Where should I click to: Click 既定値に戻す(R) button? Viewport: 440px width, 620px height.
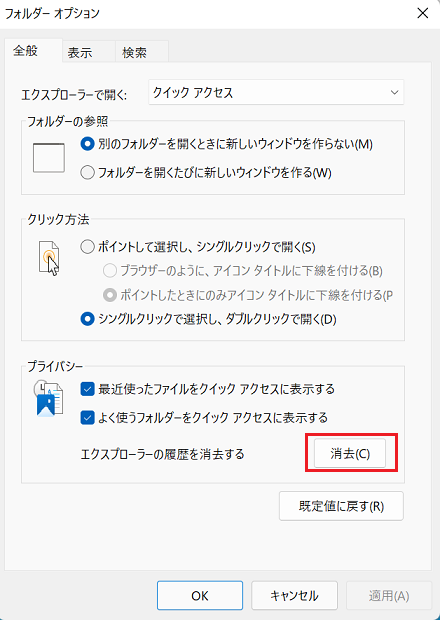[341, 506]
